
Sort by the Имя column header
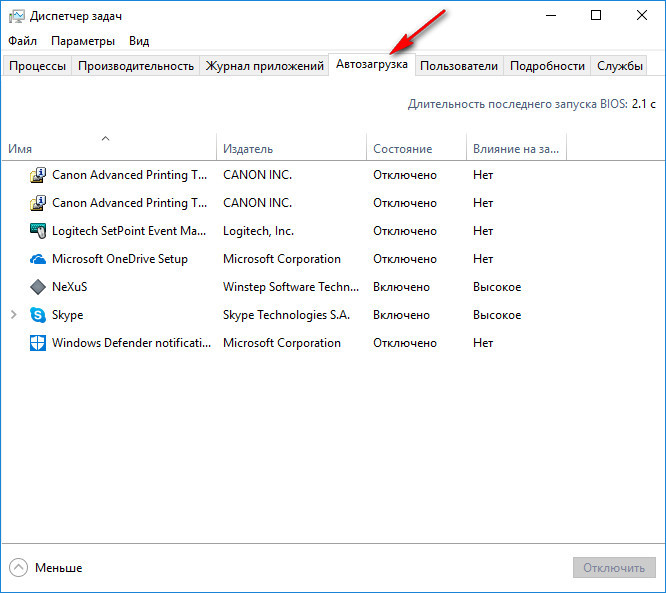109,146
